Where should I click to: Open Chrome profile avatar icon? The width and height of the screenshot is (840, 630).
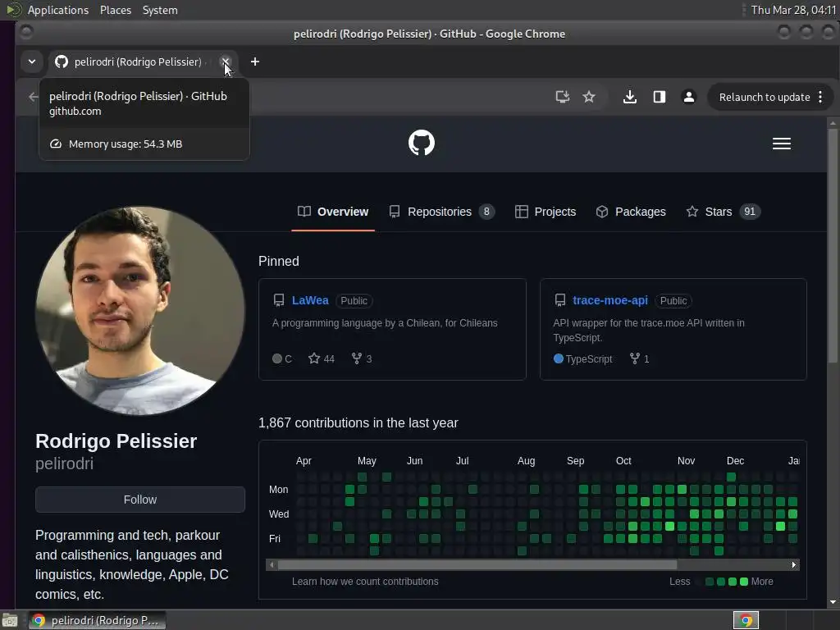point(689,97)
